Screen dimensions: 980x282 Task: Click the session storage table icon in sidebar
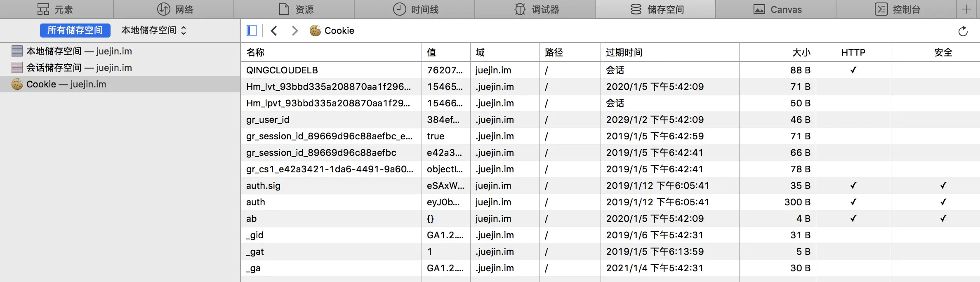(17, 68)
